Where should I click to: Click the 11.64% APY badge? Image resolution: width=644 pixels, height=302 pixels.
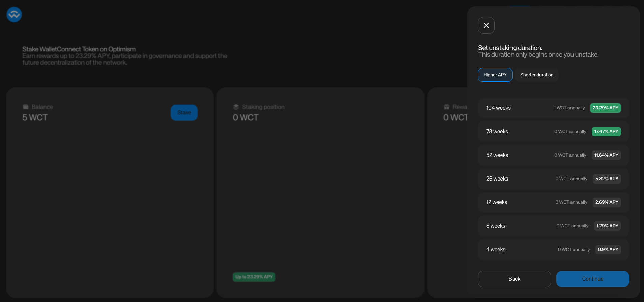pos(606,155)
